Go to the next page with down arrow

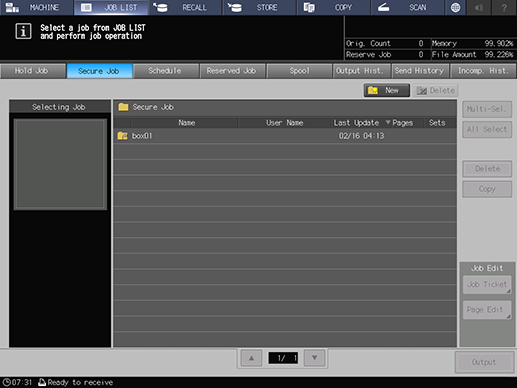coord(314,358)
